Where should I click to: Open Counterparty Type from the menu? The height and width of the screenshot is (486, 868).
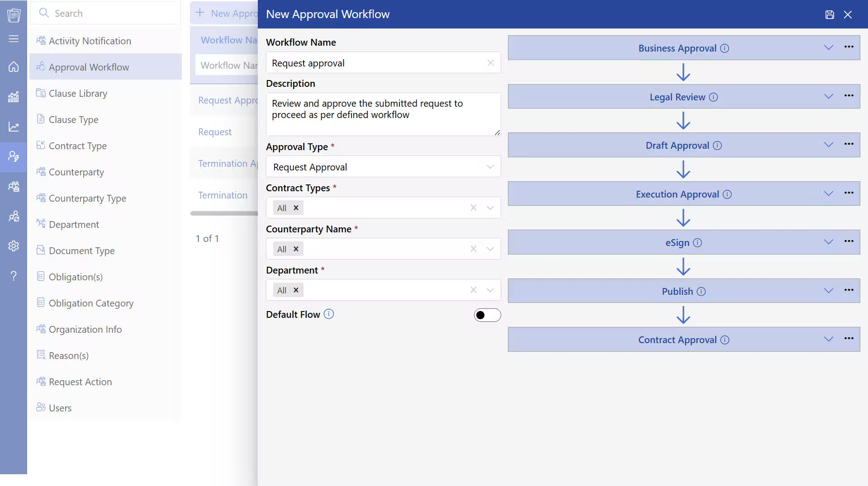click(87, 198)
